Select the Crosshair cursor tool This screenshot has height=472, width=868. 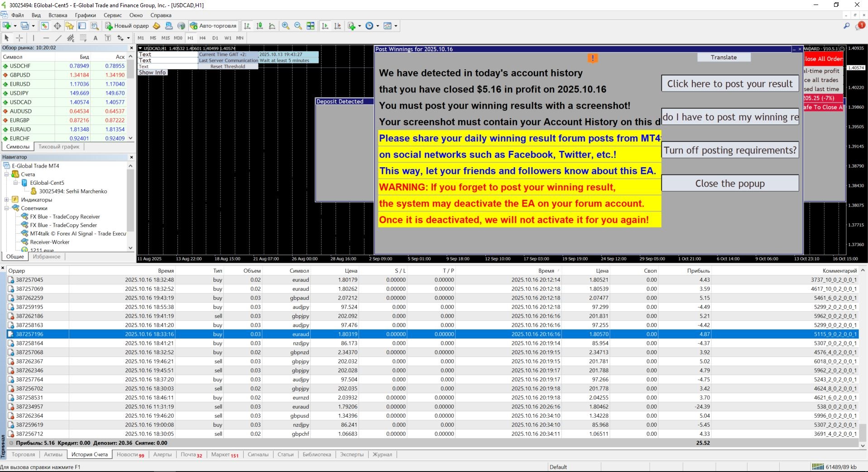point(19,38)
